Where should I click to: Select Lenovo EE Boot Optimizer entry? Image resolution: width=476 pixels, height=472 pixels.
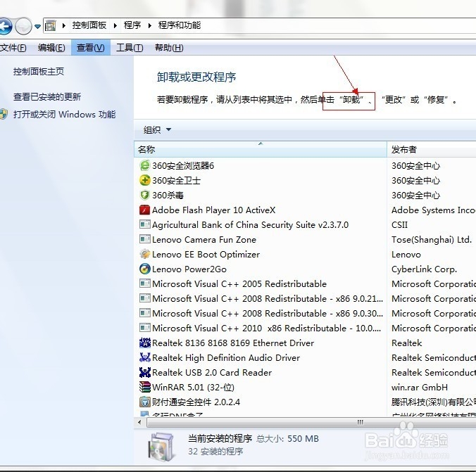click(206, 254)
